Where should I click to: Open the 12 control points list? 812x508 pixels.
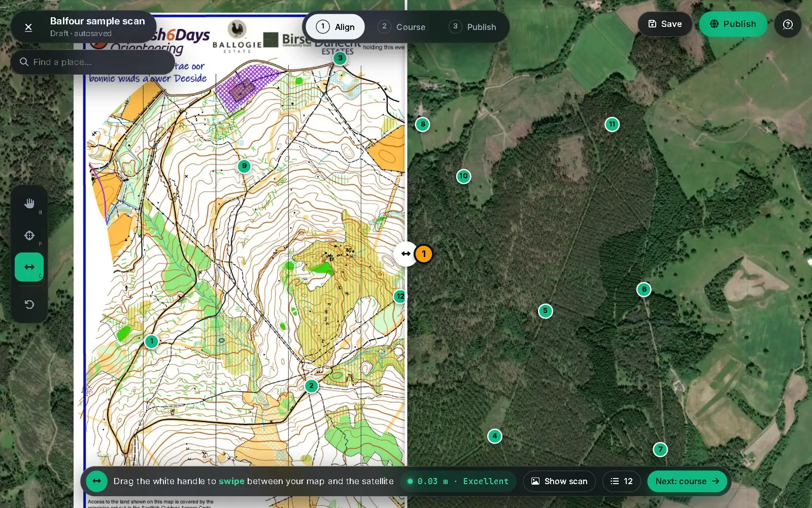pos(622,481)
